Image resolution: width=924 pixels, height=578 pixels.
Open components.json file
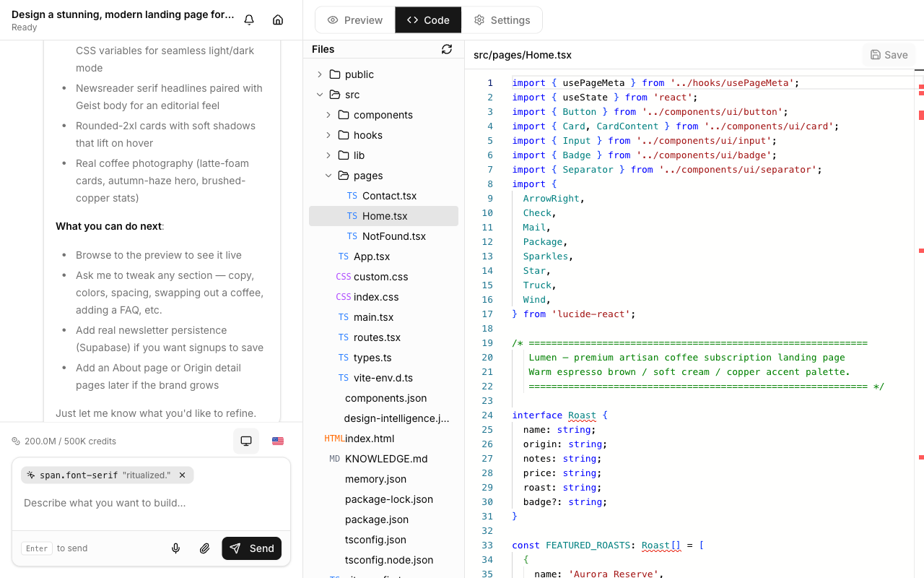(383, 398)
